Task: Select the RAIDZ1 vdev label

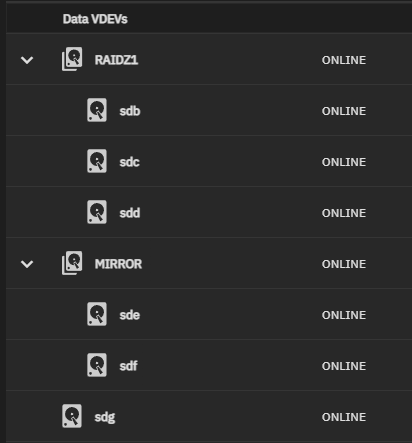Action: 116,60
